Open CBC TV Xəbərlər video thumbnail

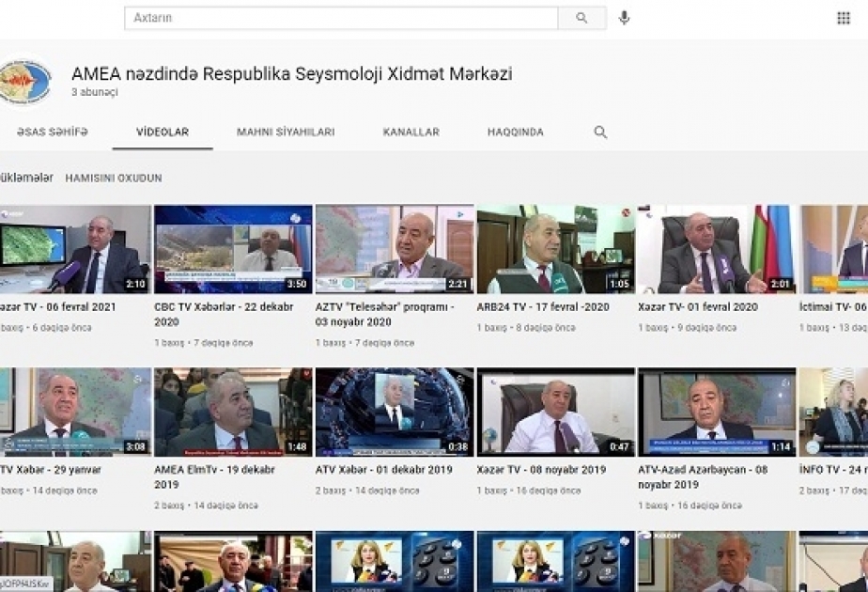tap(233, 249)
